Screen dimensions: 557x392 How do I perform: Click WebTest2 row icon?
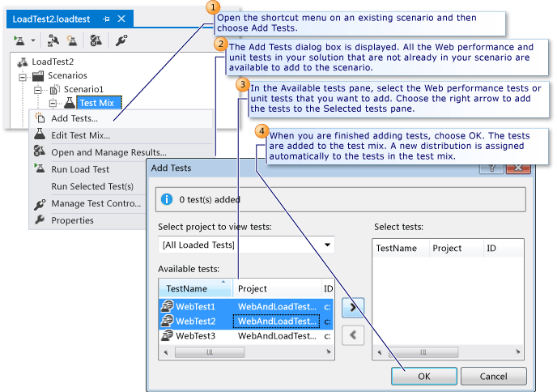pos(167,321)
